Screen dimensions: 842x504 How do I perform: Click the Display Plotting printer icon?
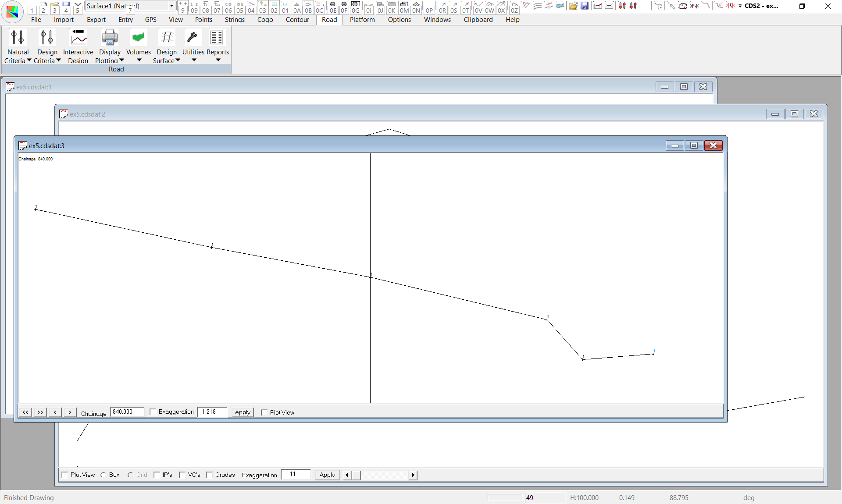(110, 38)
